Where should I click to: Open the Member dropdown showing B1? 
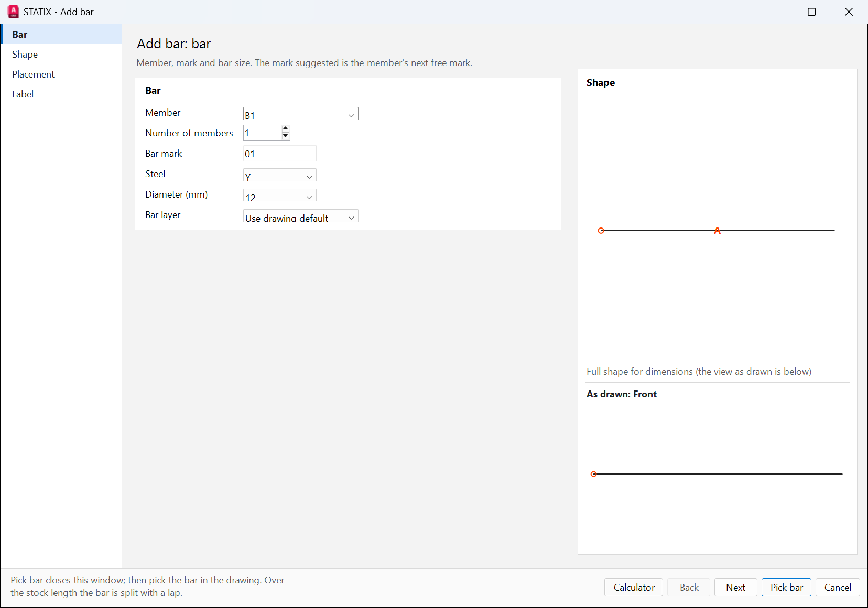(301, 114)
